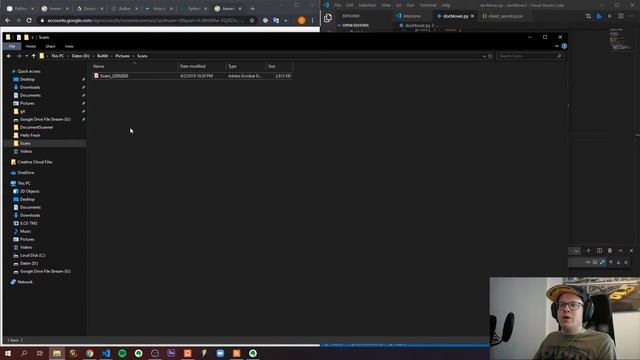The width and height of the screenshot is (640, 360).
Task: Open pinned Documents under Quick access
Action: click(30, 96)
